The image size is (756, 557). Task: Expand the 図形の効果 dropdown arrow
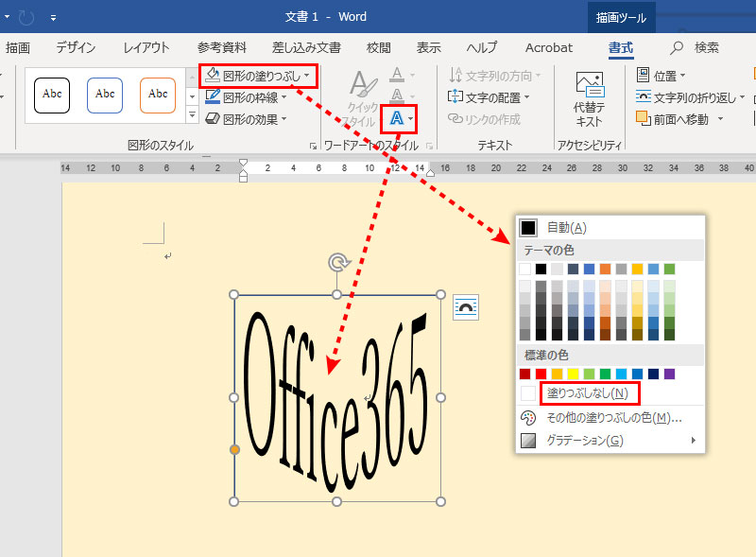(x=284, y=118)
